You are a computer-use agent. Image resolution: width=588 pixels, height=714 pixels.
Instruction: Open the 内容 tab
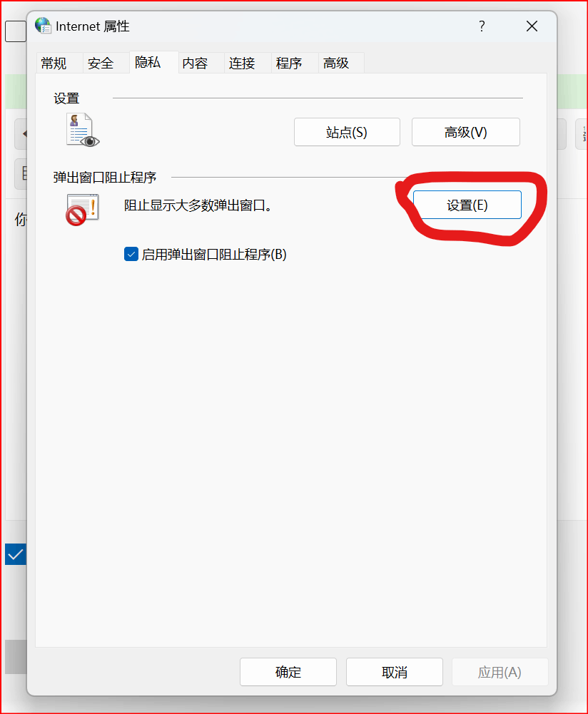pos(195,63)
